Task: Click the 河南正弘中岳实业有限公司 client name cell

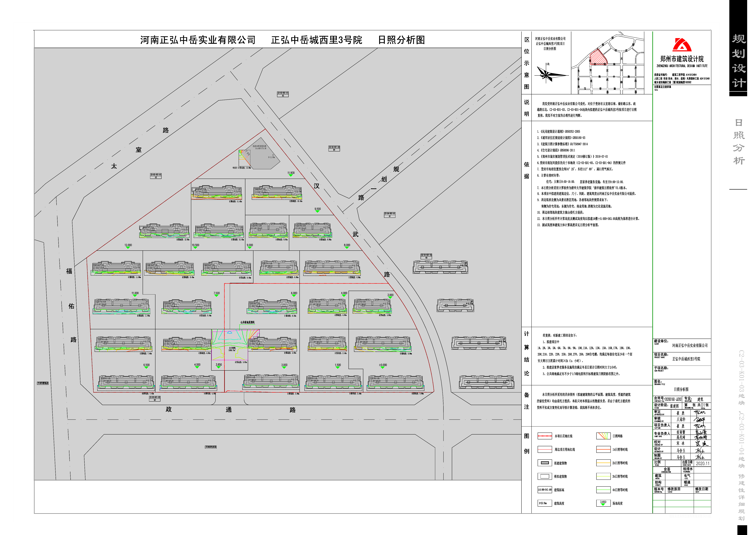Action: coord(690,346)
